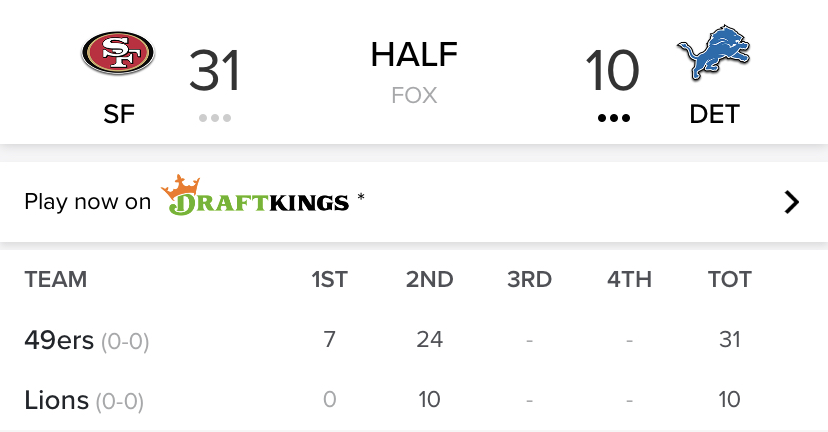Click the 49ers score of 31
This screenshot has width=828, height=432.
(x=215, y=70)
